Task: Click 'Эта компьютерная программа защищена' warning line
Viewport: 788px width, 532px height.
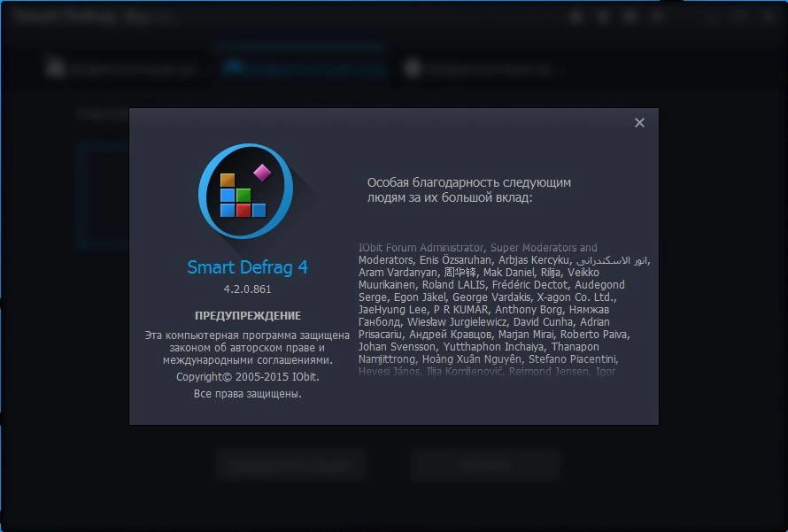Action: [x=247, y=335]
